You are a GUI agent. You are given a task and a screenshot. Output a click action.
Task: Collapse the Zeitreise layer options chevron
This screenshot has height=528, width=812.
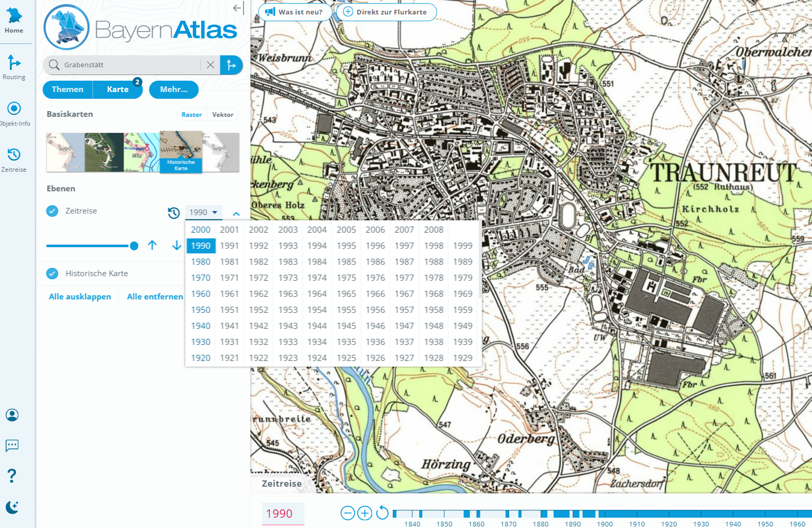click(x=236, y=214)
